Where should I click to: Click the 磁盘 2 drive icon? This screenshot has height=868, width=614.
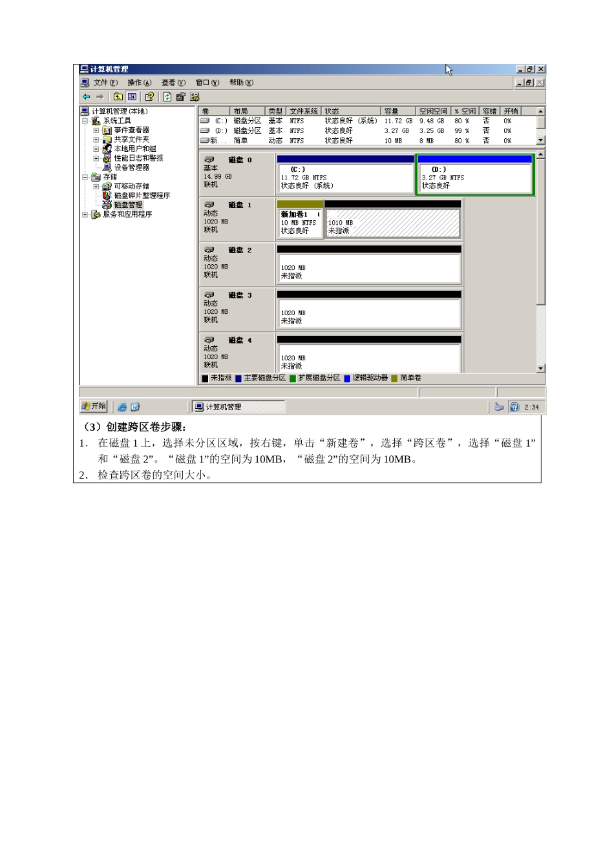pos(209,250)
